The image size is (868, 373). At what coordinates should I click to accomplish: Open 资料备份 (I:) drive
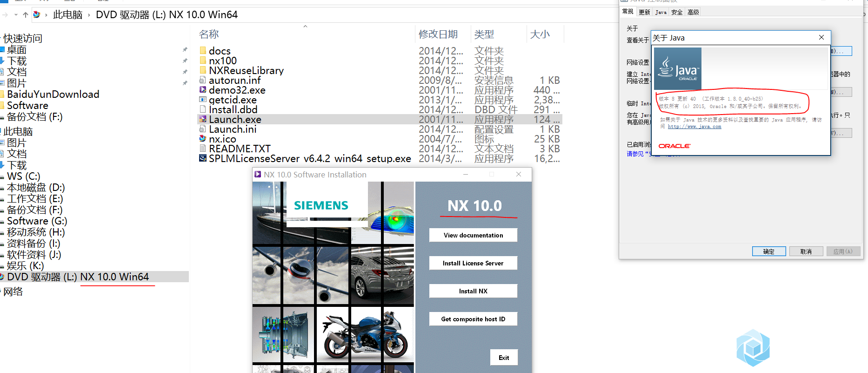coord(33,243)
